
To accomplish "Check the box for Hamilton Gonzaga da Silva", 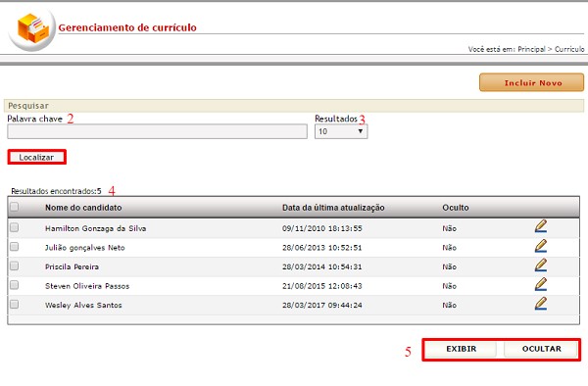I will pos(15,227).
